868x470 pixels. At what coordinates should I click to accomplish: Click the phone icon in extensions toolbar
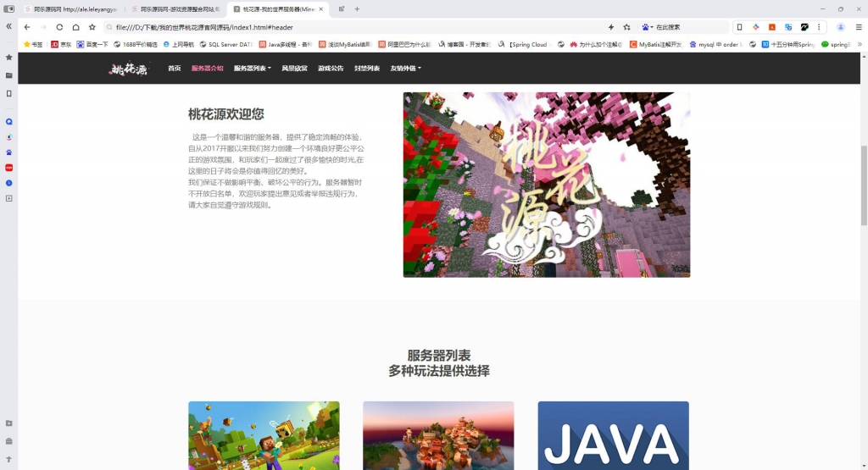[739, 27]
